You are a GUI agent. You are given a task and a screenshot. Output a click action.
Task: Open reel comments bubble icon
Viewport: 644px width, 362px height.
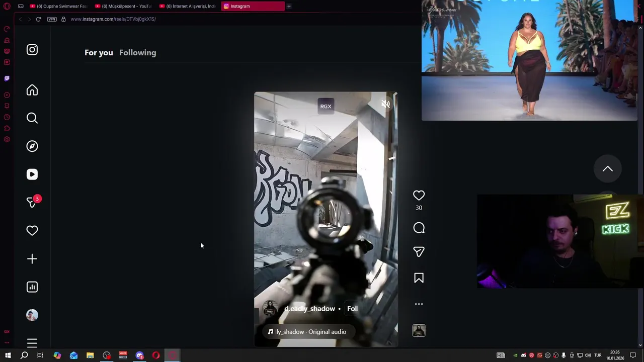point(419,228)
